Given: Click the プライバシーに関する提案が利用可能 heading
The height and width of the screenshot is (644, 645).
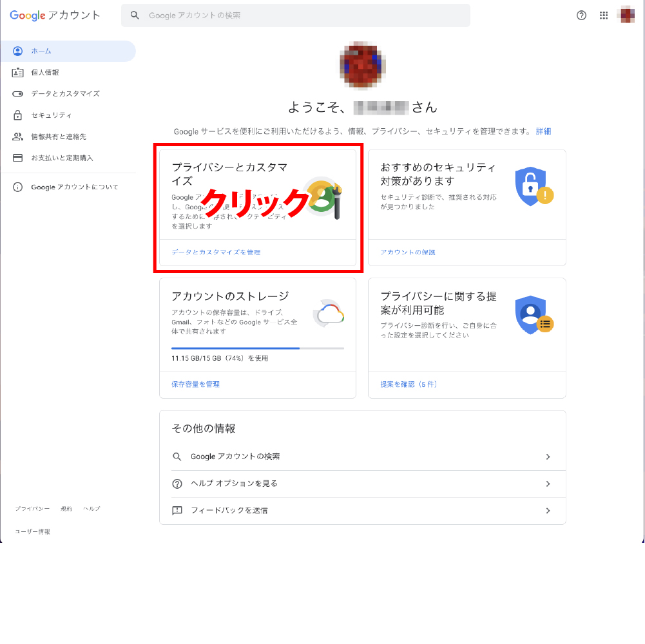Looking at the screenshot, I should click(x=439, y=303).
